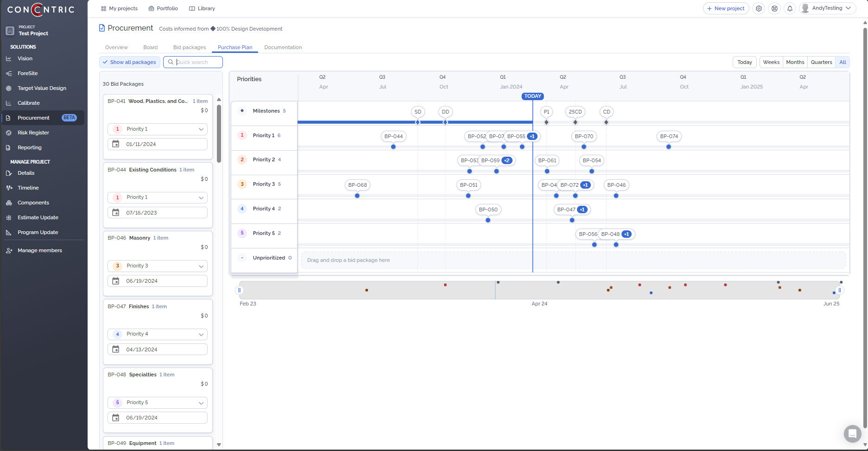Click the New project button
The height and width of the screenshot is (451, 868).
[x=726, y=8]
